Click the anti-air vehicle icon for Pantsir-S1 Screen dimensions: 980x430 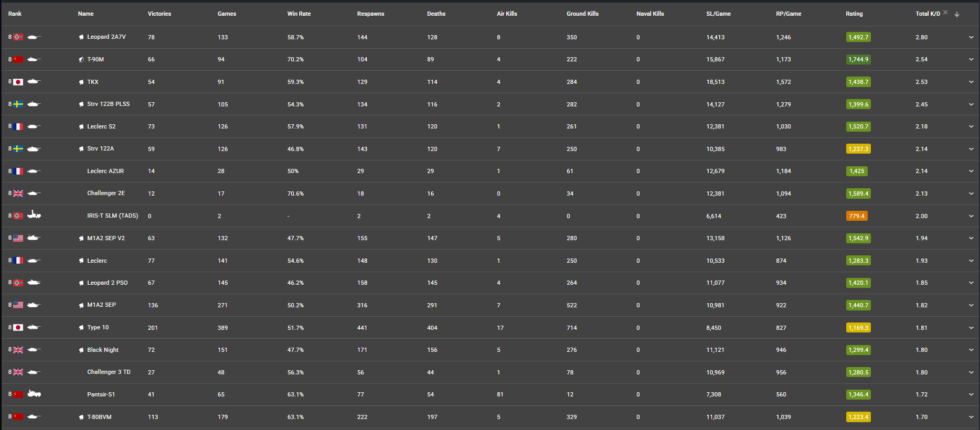point(34,394)
